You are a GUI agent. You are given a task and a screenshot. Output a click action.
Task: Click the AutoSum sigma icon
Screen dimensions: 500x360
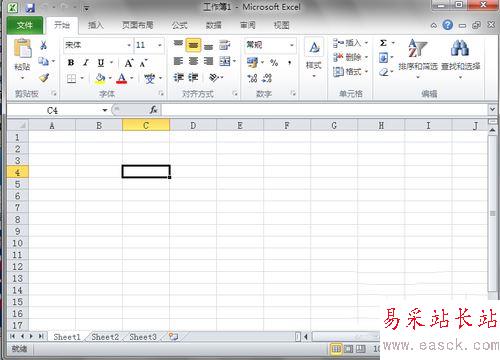point(383,43)
